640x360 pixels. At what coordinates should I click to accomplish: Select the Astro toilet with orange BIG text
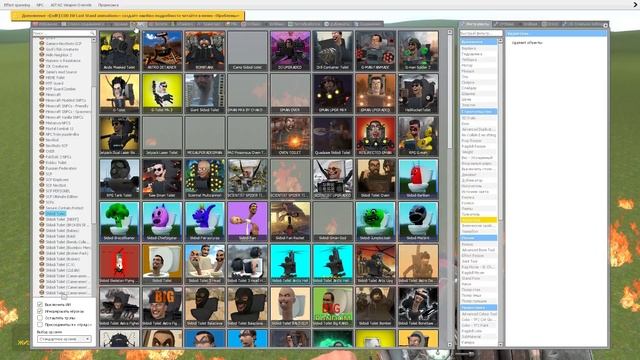pyautogui.click(x=162, y=307)
